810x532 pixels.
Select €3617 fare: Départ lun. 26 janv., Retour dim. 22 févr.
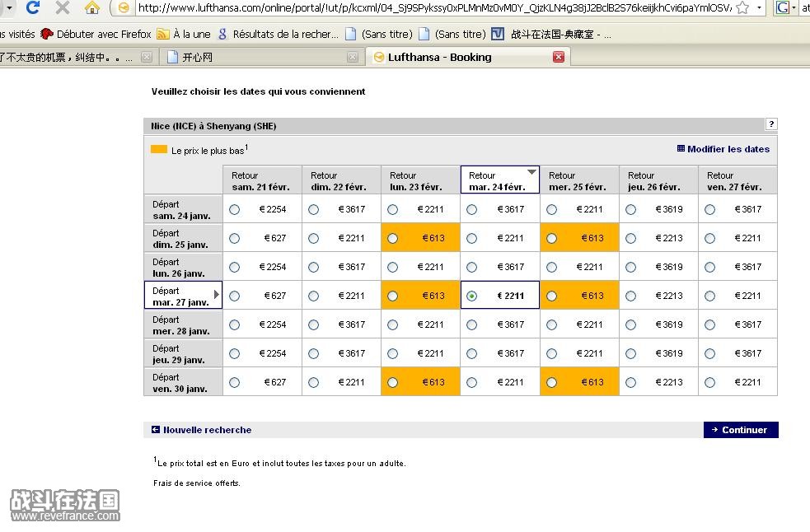314,268
